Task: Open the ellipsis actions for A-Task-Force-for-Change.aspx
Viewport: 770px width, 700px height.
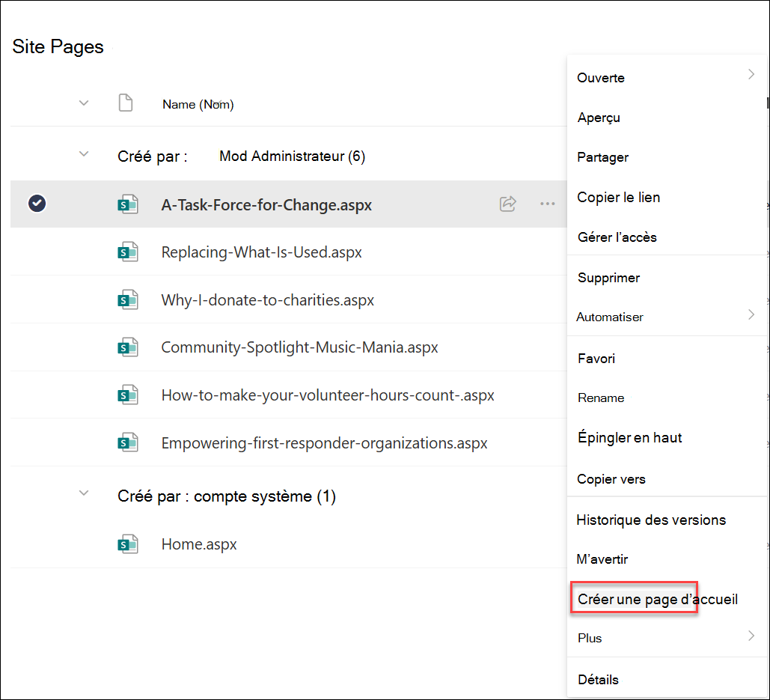Action: click(547, 204)
